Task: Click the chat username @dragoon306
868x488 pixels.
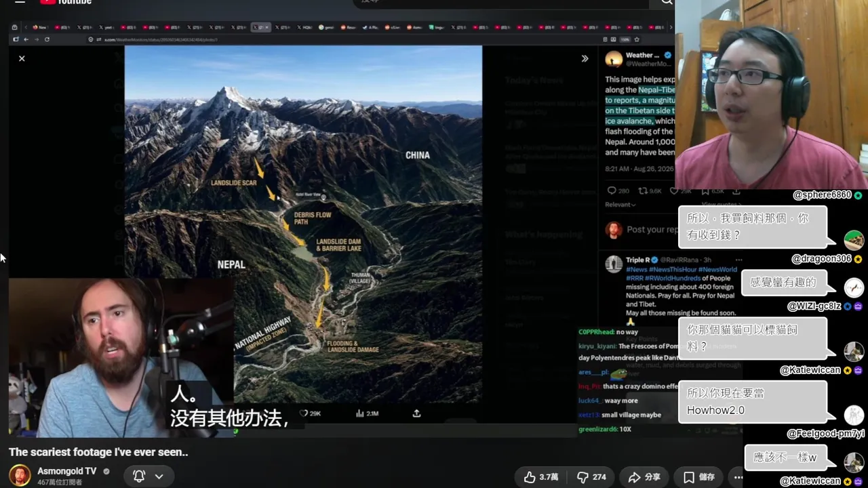Action: click(821, 259)
